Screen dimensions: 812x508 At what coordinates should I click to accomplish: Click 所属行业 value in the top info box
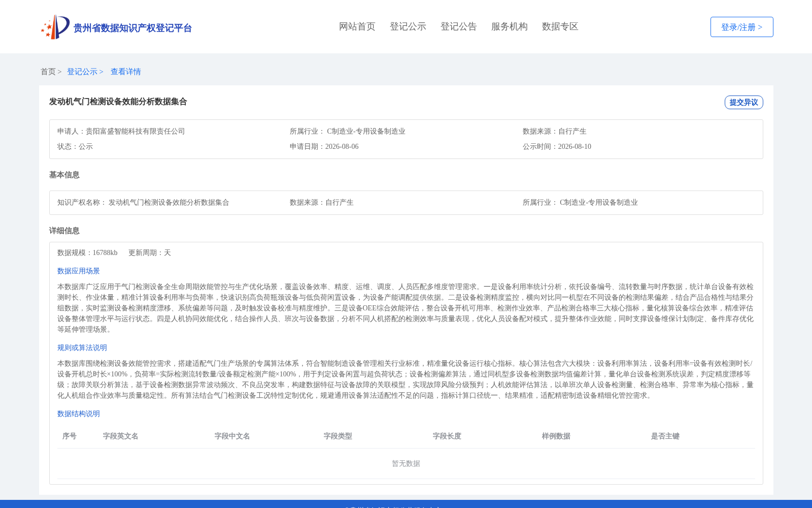pos(366,131)
